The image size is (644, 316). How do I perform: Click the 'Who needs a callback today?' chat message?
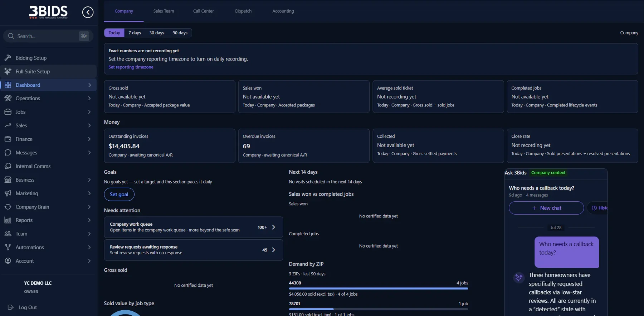pyautogui.click(x=566, y=252)
